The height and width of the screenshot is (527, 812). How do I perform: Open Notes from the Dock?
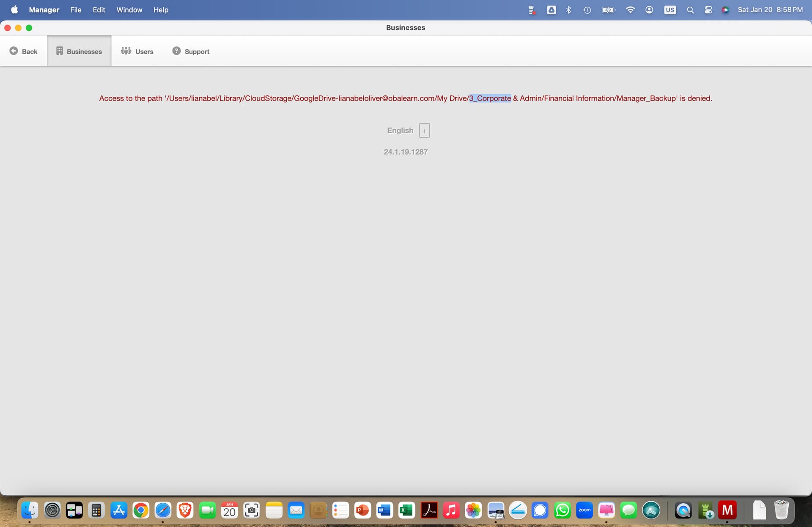tap(274, 510)
